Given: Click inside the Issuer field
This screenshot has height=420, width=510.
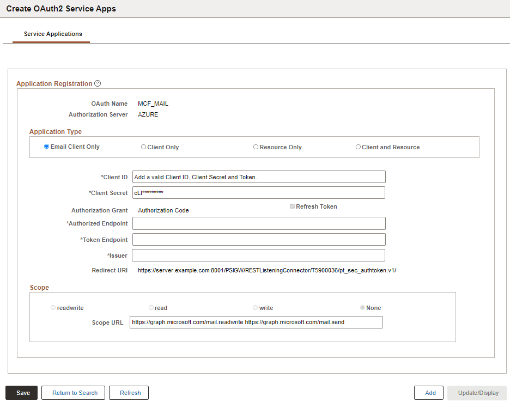Looking at the screenshot, I should [258, 255].
